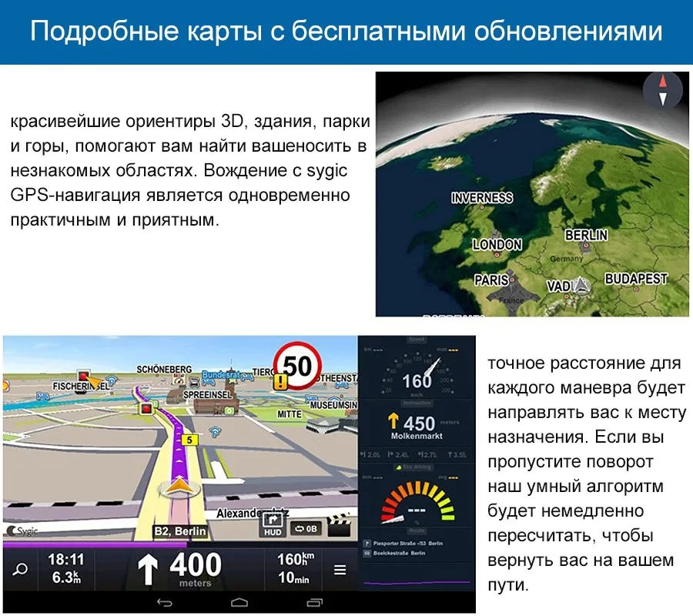Tap the Molkenmarkt instruction text

click(417, 436)
